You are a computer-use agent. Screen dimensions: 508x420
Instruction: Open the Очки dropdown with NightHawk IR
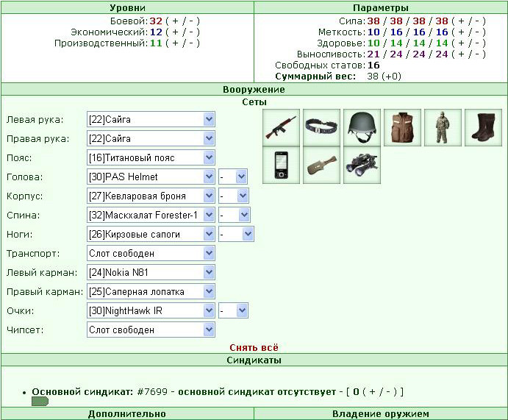point(151,311)
